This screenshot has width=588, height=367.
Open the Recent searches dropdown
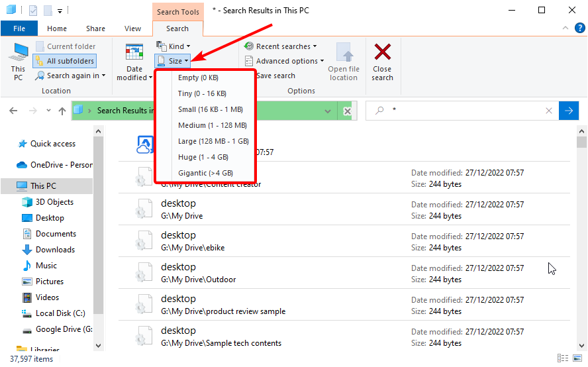point(281,46)
